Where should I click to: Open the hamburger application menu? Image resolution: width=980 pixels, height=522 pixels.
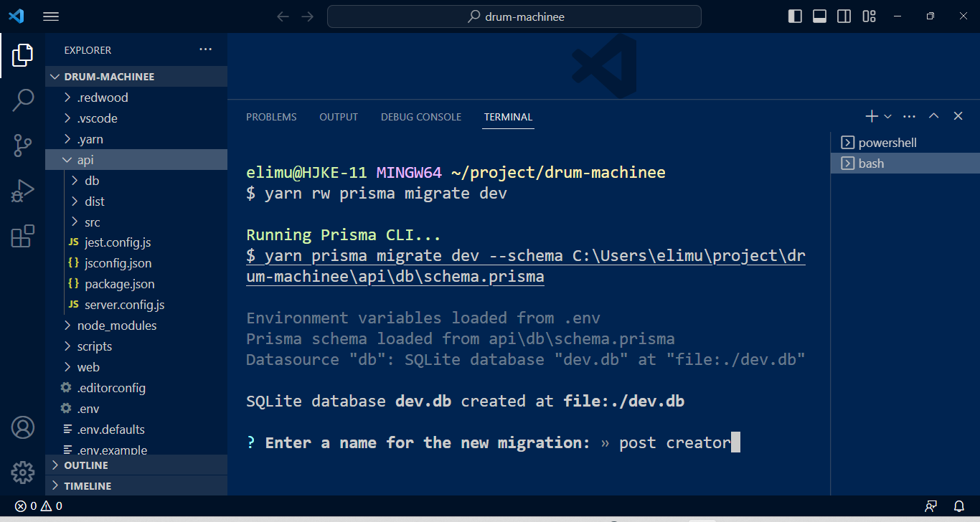point(51,16)
